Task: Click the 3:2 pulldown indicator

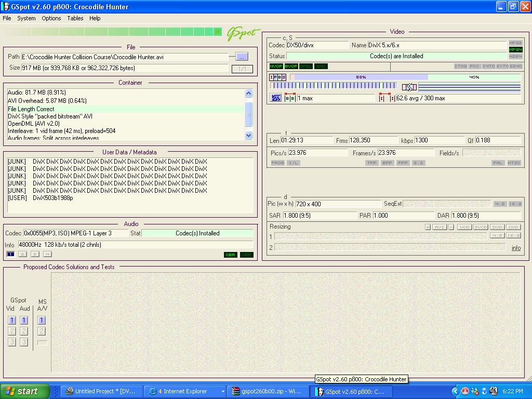Action: pos(418,163)
